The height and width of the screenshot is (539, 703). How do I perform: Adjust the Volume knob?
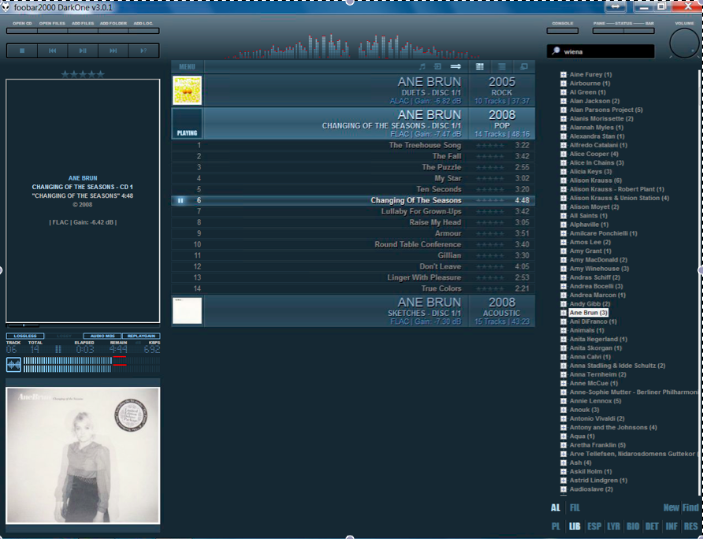pos(684,43)
